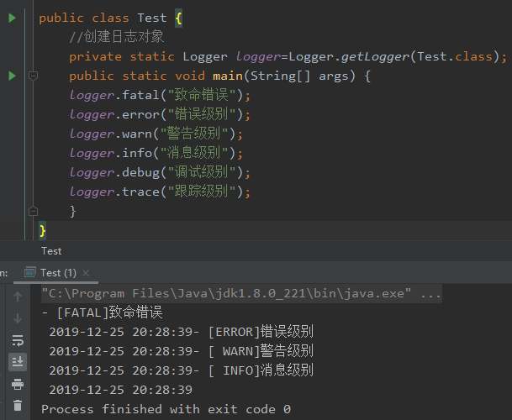The image size is (512, 420).
Task: Click 'Process finished with exit code 0' line
Action: 166,409
